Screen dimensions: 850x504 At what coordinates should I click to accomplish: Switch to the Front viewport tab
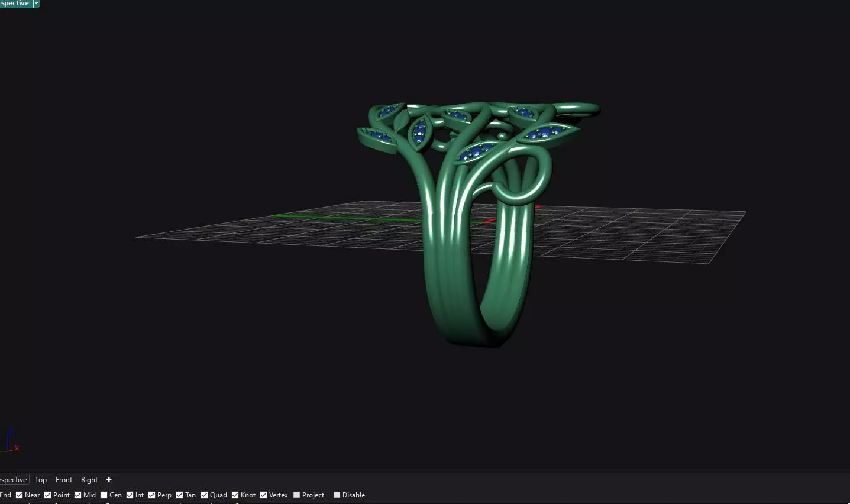[64, 480]
